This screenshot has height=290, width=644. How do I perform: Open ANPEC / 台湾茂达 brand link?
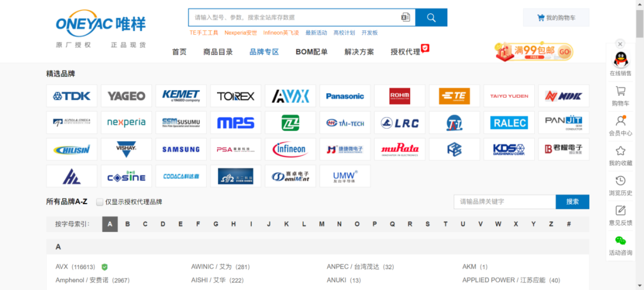(x=360, y=267)
